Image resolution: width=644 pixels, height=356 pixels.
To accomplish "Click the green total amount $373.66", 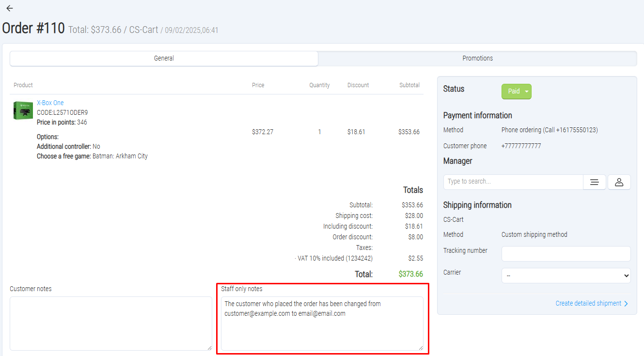I will coord(410,274).
